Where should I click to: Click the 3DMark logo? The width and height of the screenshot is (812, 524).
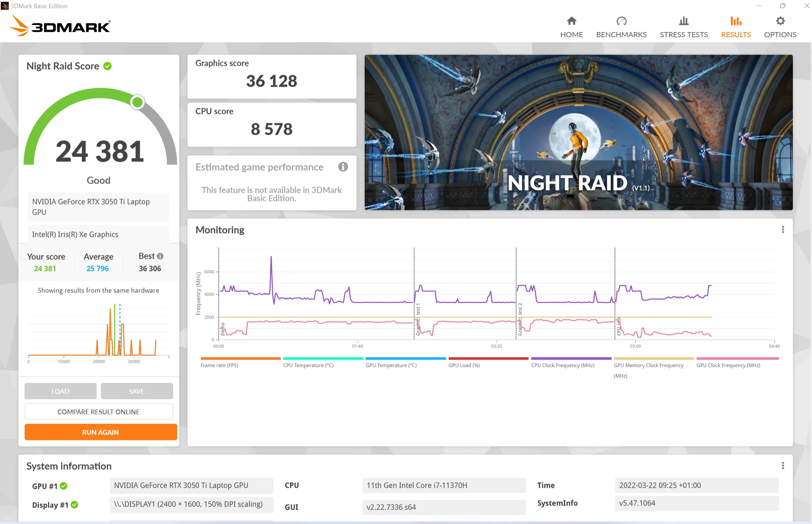click(x=60, y=26)
